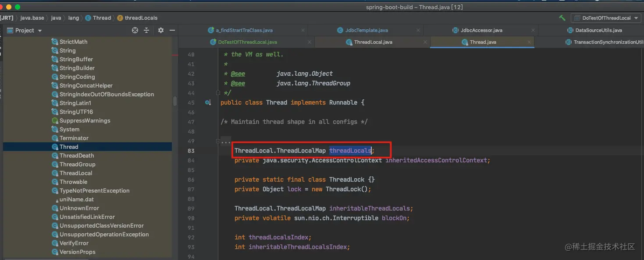Close the Thread.java tab
Viewport: 644px width, 260px height.
529,42
